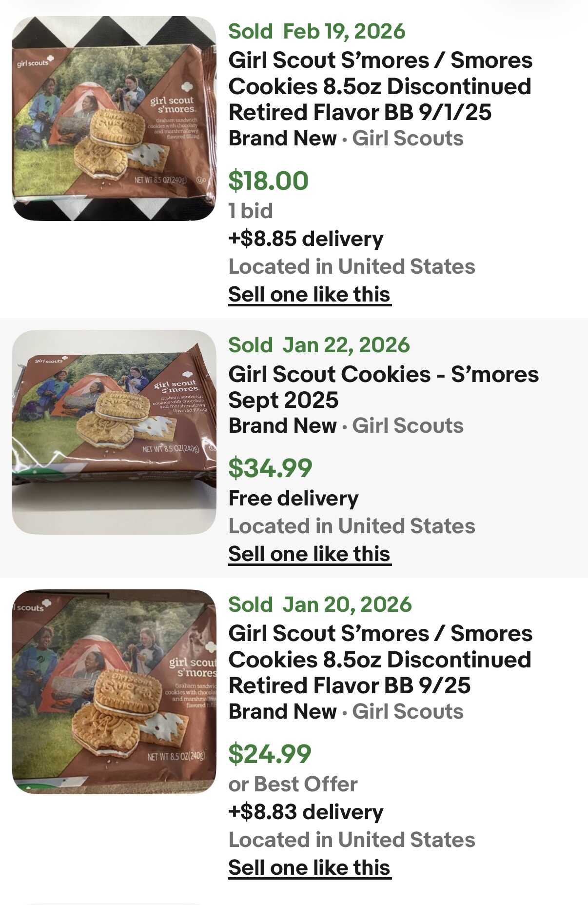Click the 'Sold Jan 20, 2026' date
Screen dimensions: 588x905
tap(320, 604)
